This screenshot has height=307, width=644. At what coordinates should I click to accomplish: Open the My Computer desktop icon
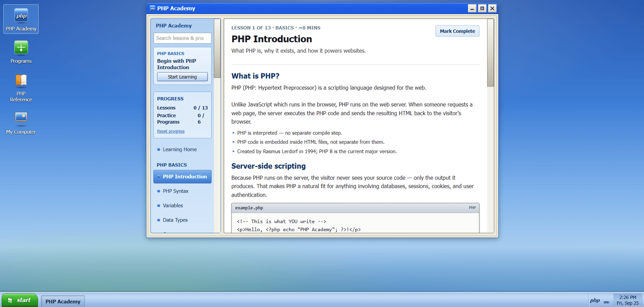point(21,123)
